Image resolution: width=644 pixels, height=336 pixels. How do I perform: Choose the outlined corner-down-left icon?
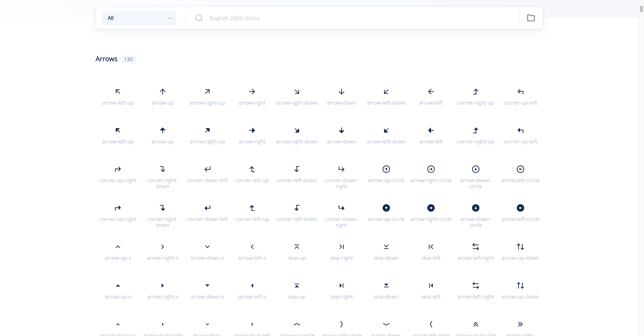pyautogui.click(x=207, y=169)
